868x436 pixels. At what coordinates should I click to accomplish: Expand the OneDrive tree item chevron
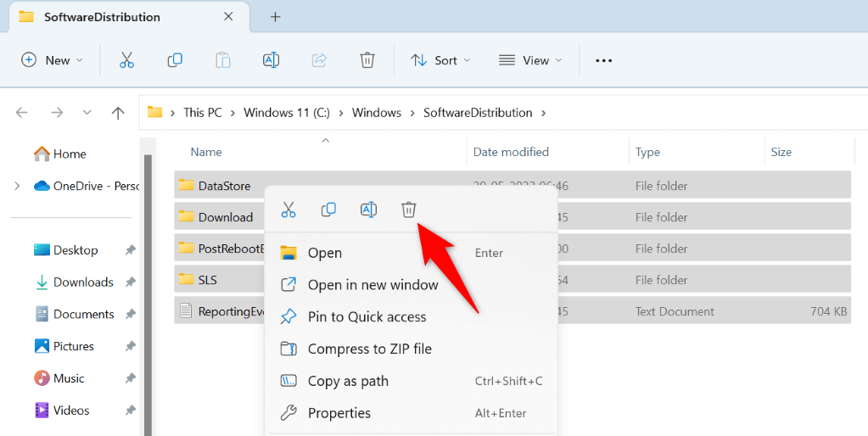[17, 186]
